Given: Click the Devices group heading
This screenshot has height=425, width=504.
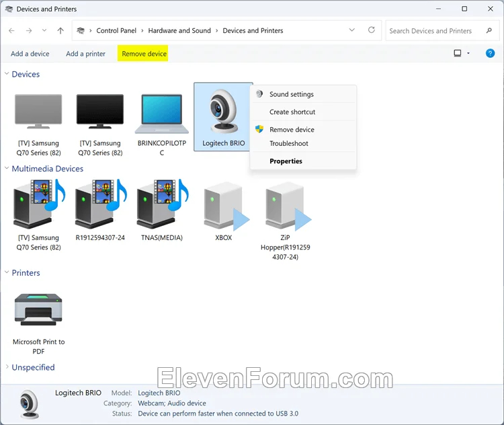Looking at the screenshot, I should click(x=26, y=74).
